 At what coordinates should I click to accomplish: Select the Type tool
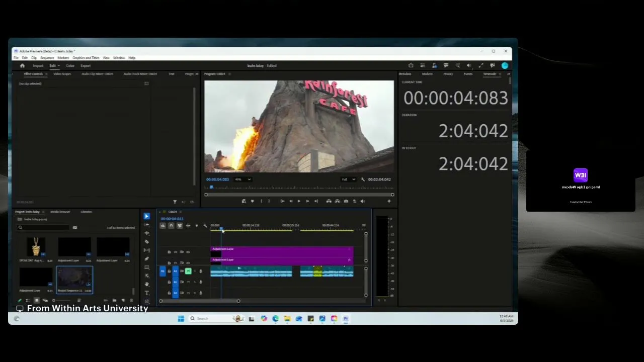[x=146, y=293]
